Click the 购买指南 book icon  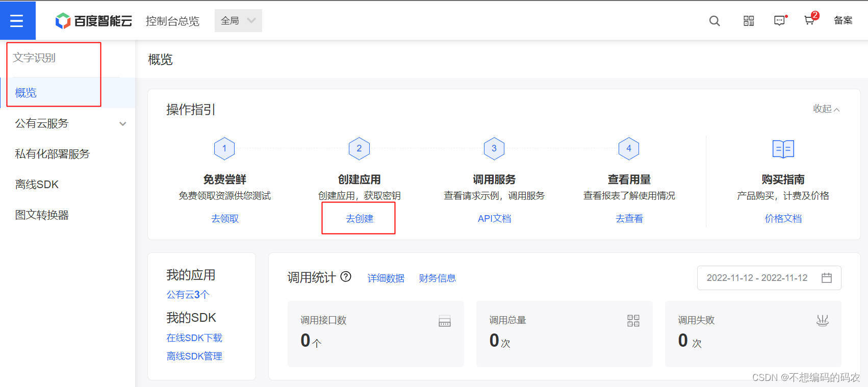[x=783, y=149]
